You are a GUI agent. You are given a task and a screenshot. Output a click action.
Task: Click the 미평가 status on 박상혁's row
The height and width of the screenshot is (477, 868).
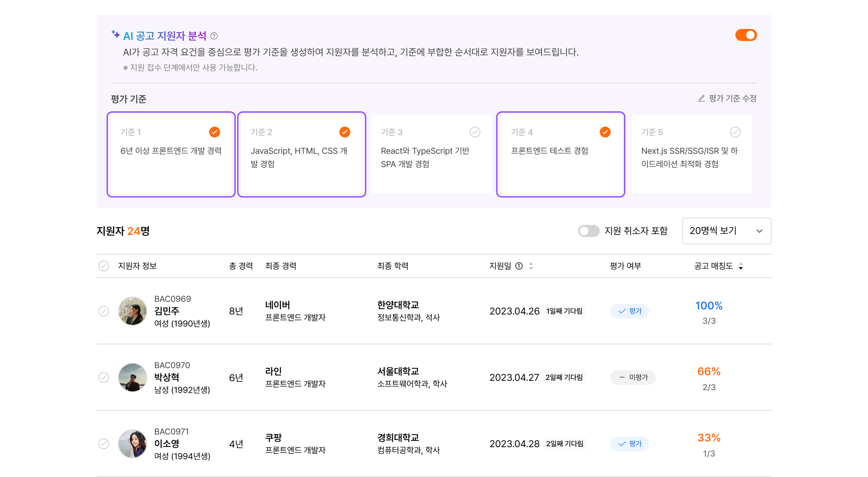coord(632,378)
